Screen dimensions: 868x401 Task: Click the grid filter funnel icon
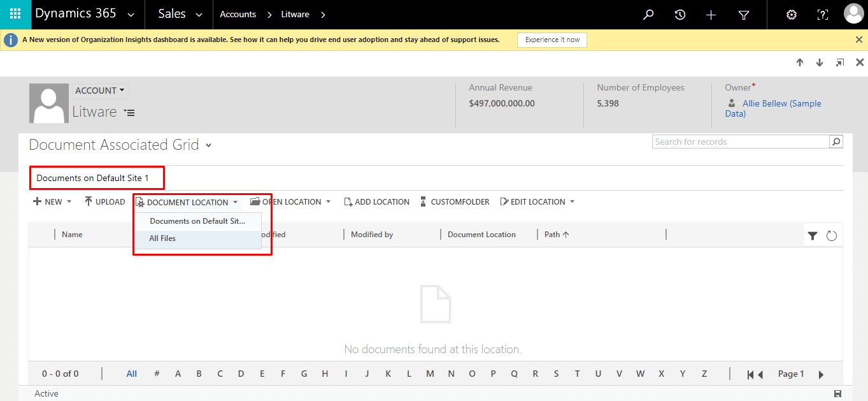[813, 236]
